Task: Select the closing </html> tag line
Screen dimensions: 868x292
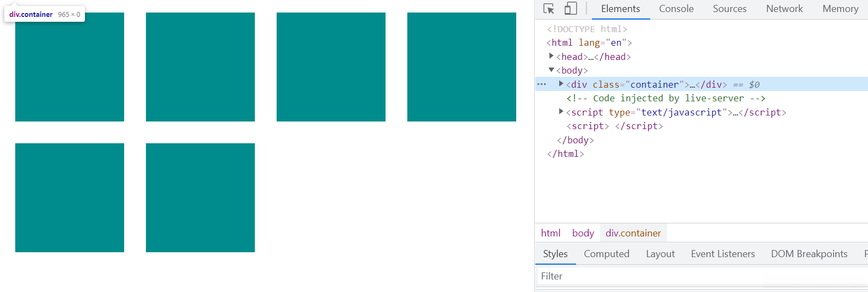Action: click(x=565, y=154)
